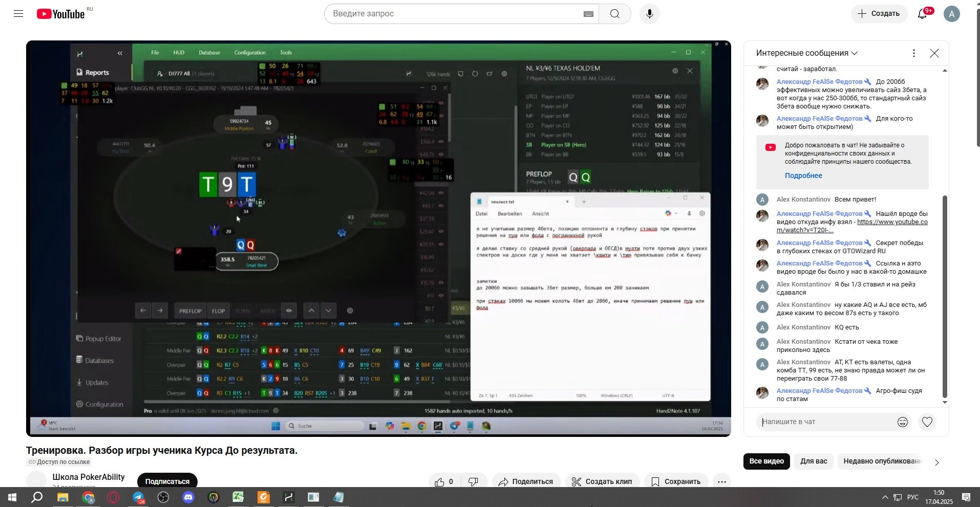
Task: Open the emoji picker in chat
Action: pyautogui.click(x=903, y=422)
